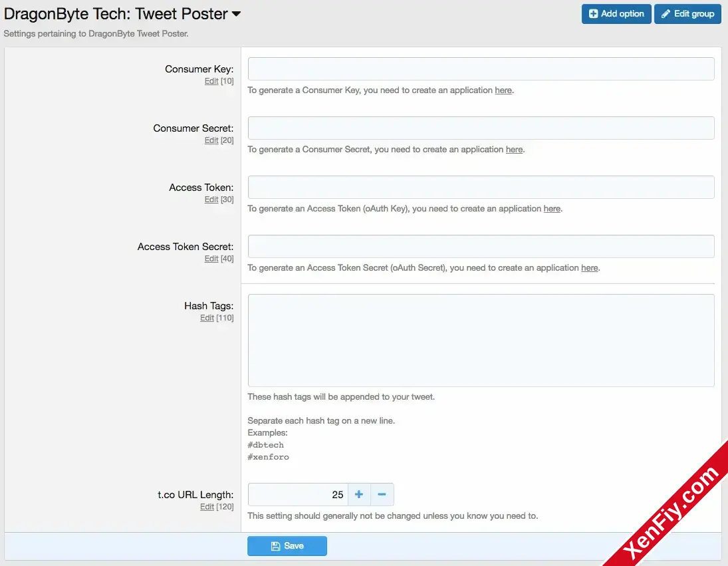Click the Consumer Key label
This screenshot has width=728, height=566.
click(x=199, y=69)
